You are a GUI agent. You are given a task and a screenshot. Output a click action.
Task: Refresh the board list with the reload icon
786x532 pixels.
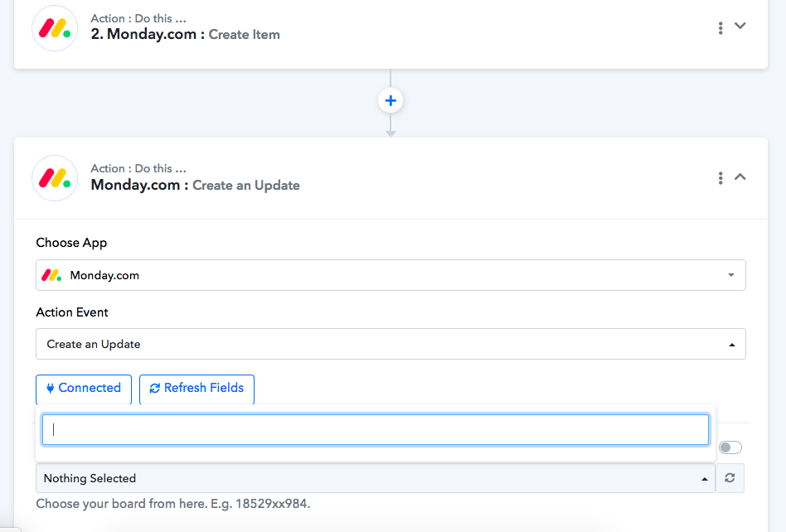pos(730,478)
